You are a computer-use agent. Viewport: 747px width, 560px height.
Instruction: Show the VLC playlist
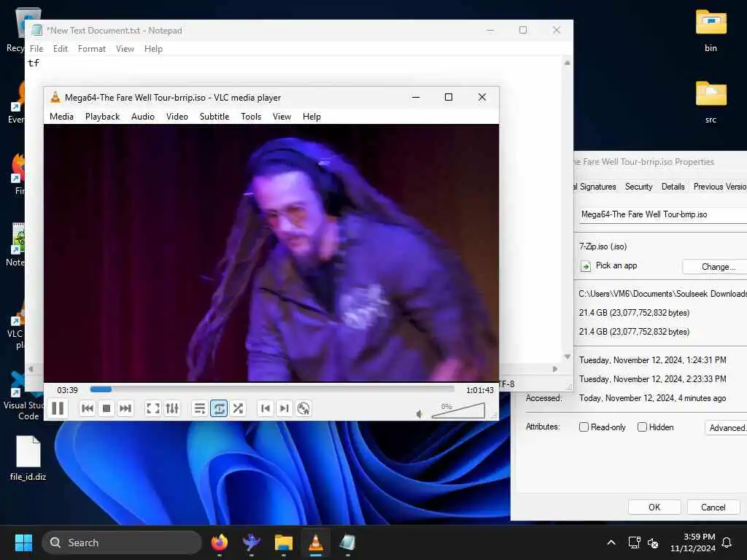(200, 408)
